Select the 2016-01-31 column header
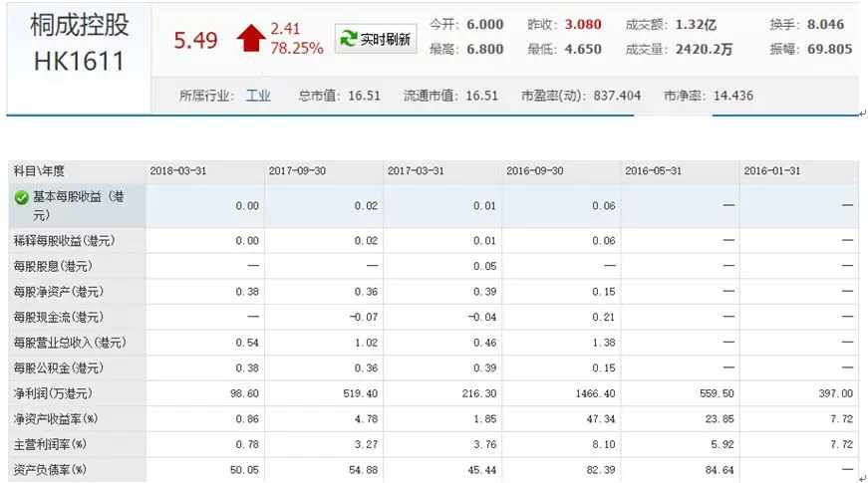868x483 pixels. click(x=771, y=171)
